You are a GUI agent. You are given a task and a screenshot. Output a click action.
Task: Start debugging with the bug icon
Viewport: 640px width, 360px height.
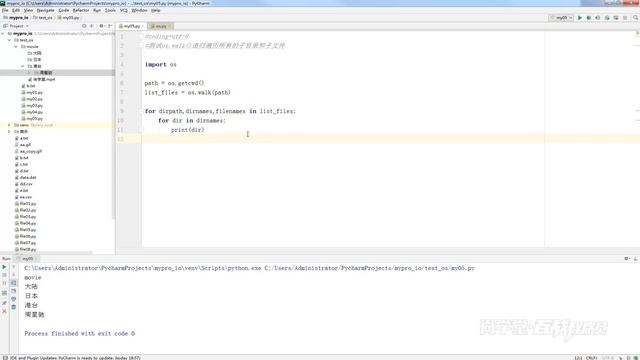pyautogui.click(x=589, y=18)
